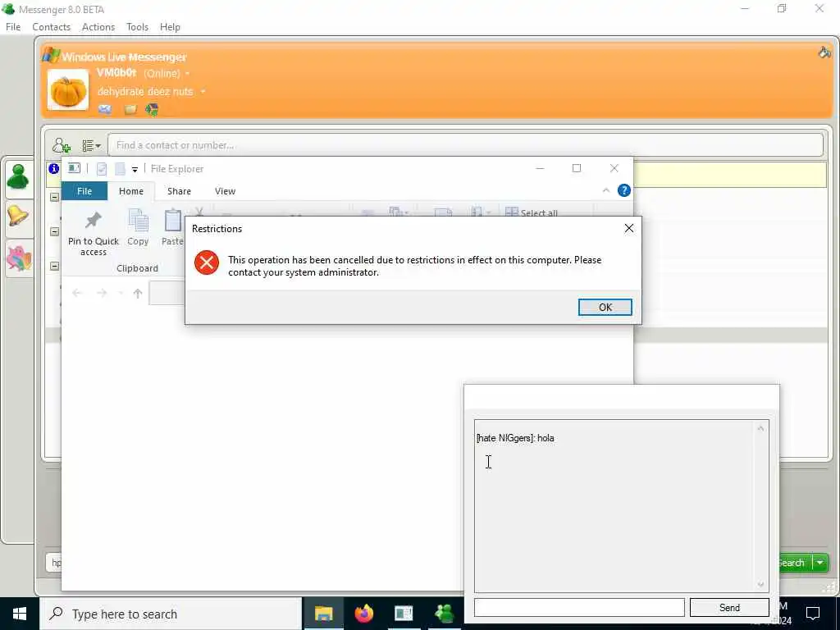840x630 pixels.
Task: Click the Up arrow in File Explorer
Action: [x=138, y=293]
